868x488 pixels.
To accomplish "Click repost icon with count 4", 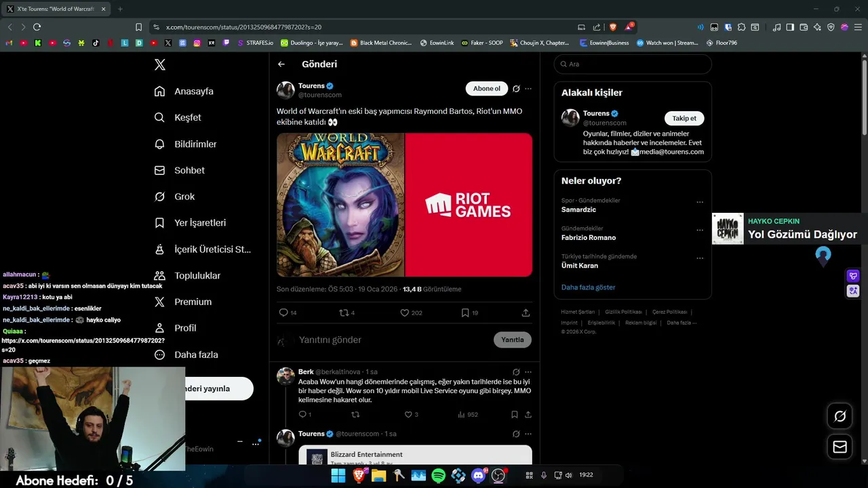I will point(344,312).
